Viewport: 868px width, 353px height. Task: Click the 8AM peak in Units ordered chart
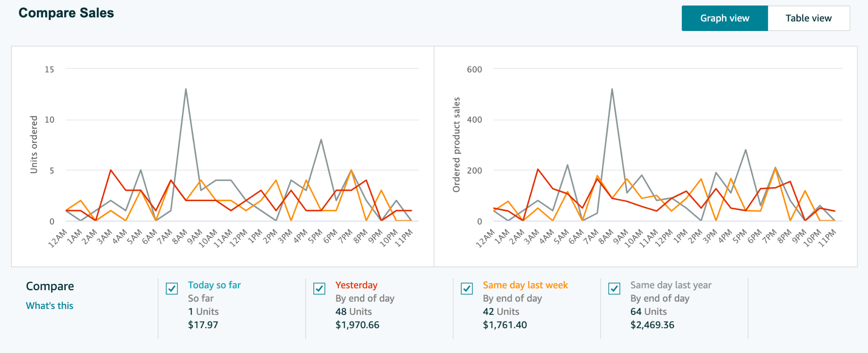pos(186,89)
